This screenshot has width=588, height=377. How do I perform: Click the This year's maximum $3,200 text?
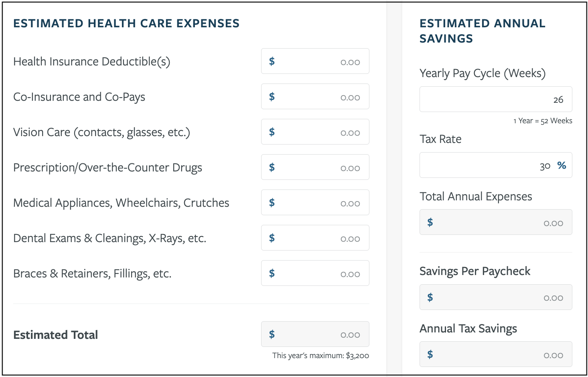320,356
